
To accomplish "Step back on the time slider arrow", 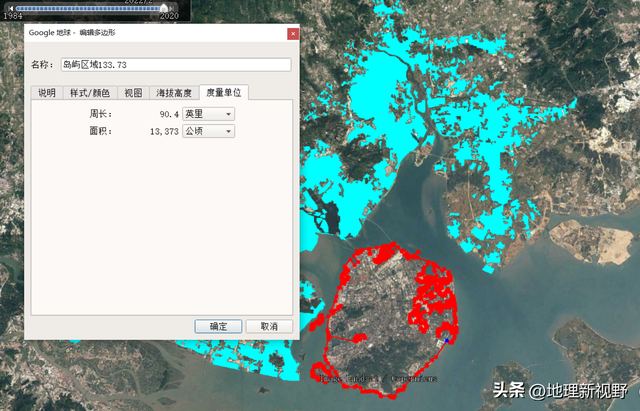I will click(11, 8).
